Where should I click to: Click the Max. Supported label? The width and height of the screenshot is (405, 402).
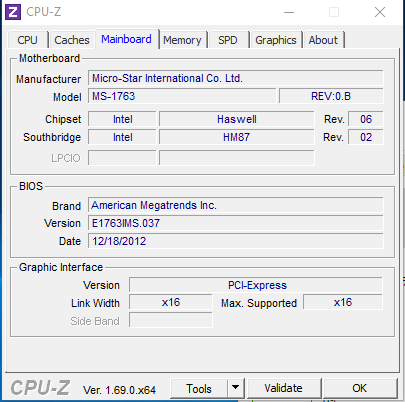tap(259, 303)
